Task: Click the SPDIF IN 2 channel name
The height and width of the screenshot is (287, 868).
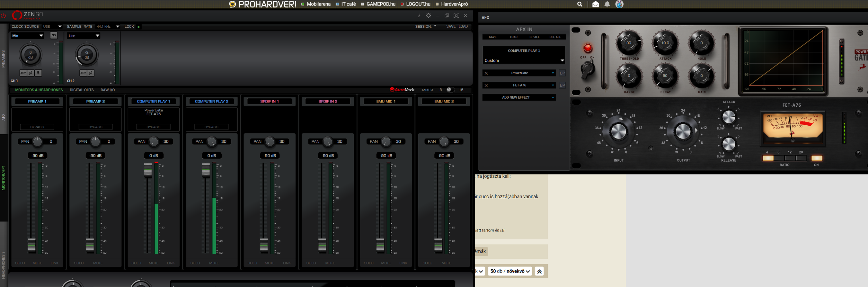Action: 328,101
